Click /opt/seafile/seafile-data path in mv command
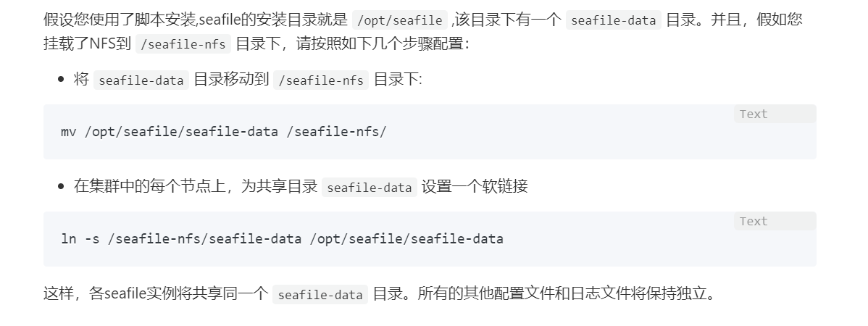 point(181,132)
